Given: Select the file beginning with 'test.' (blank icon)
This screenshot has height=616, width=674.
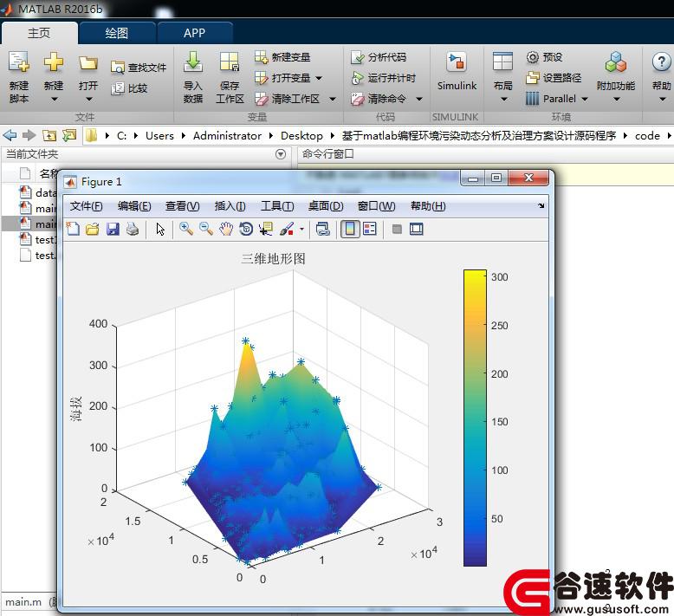Looking at the screenshot, I should [37, 256].
